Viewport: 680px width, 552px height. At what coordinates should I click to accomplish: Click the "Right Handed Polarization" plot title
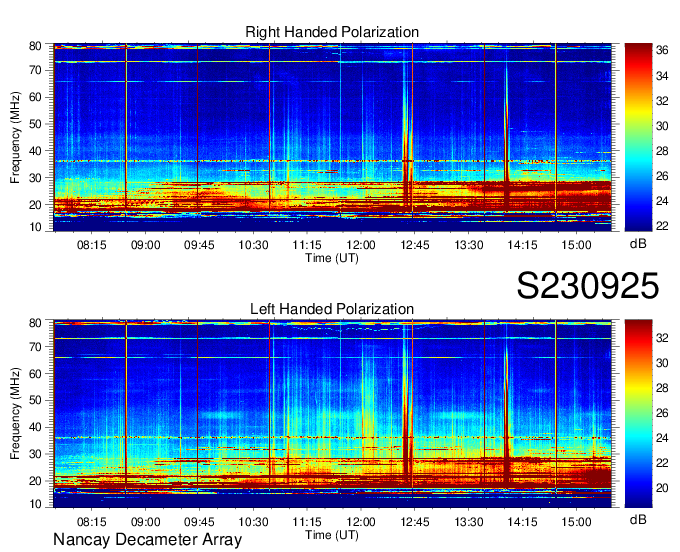coord(332,32)
